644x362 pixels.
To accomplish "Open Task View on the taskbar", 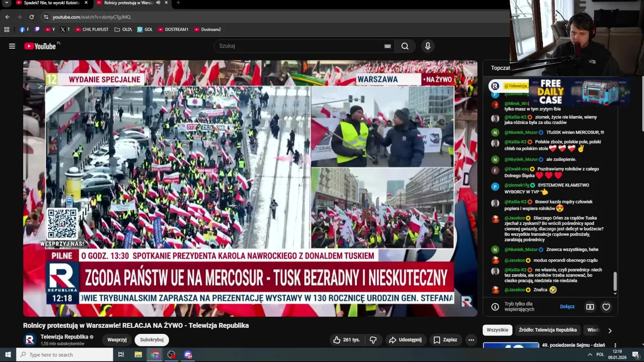I will (121, 354).
